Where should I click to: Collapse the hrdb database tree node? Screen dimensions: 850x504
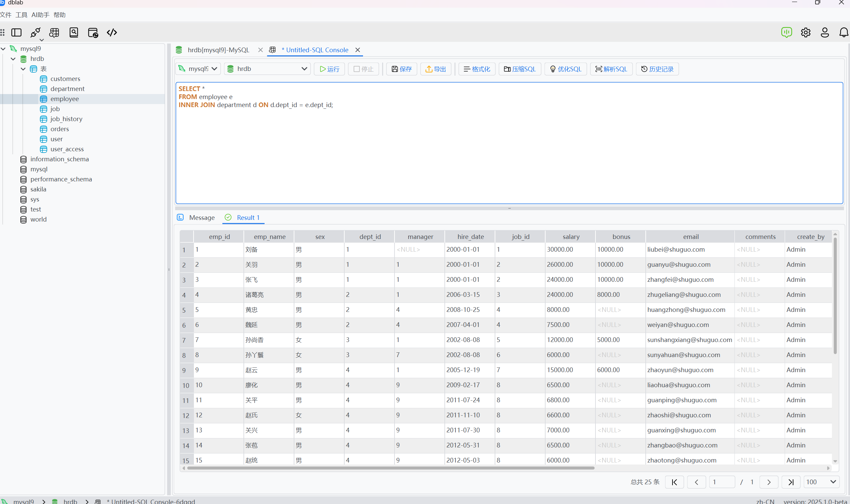[13, 59]
